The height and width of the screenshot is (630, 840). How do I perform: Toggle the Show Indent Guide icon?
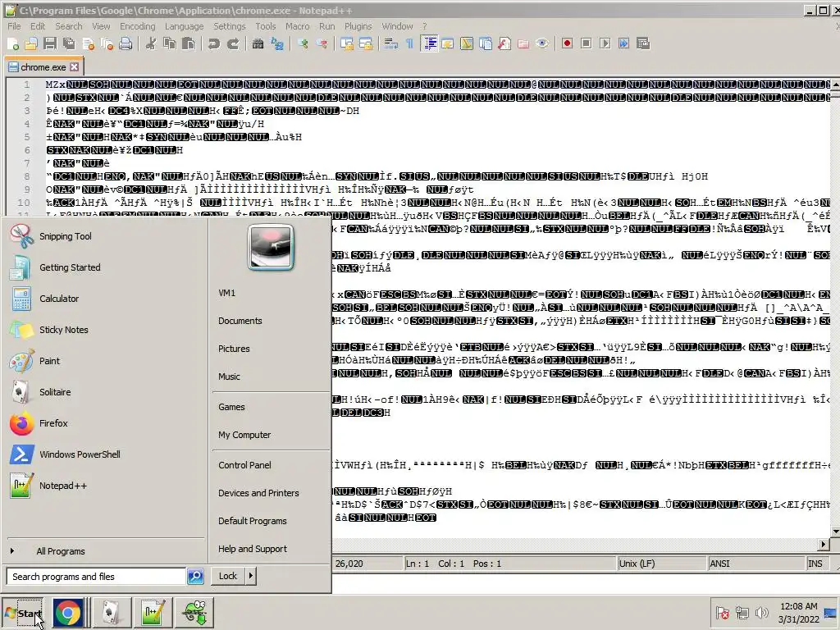(430, 44)
